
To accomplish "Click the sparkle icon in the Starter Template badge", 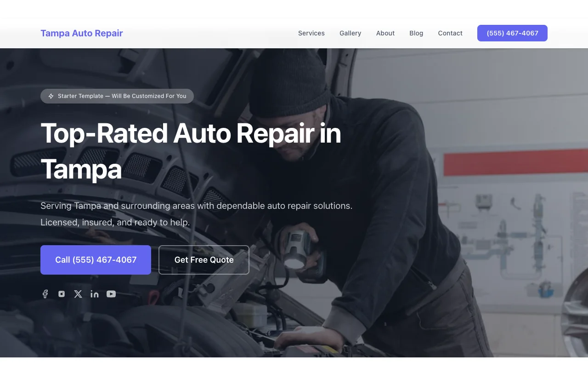I will click(51, 96).
